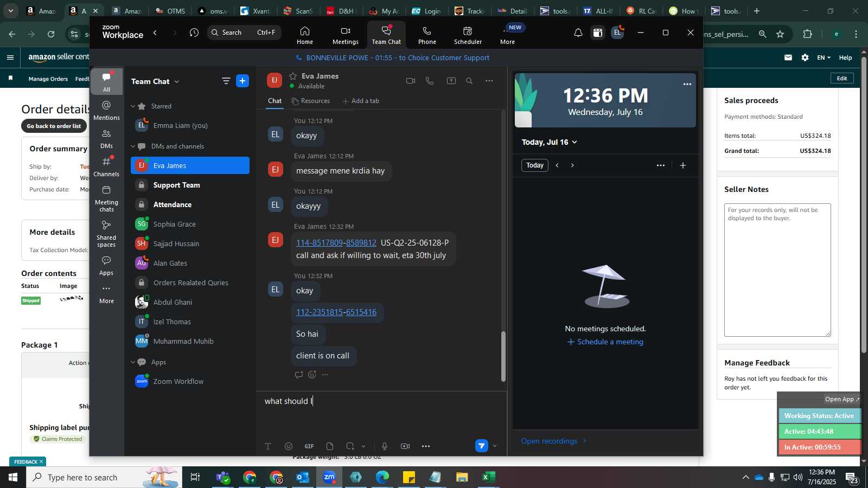Image resolution: width=868 pixels, height=488 pixels.
Task: Click the share screen icon in chat header
Action: [x=451, y=81]
